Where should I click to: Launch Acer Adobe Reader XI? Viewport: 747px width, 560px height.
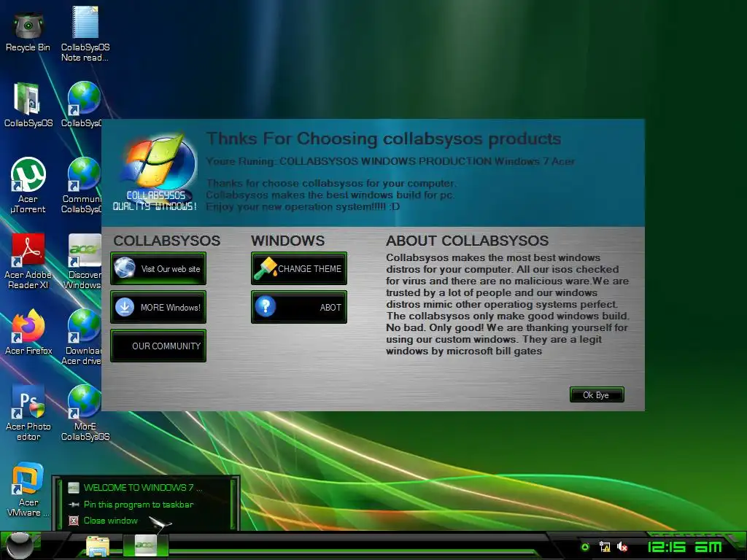(28, 261)
